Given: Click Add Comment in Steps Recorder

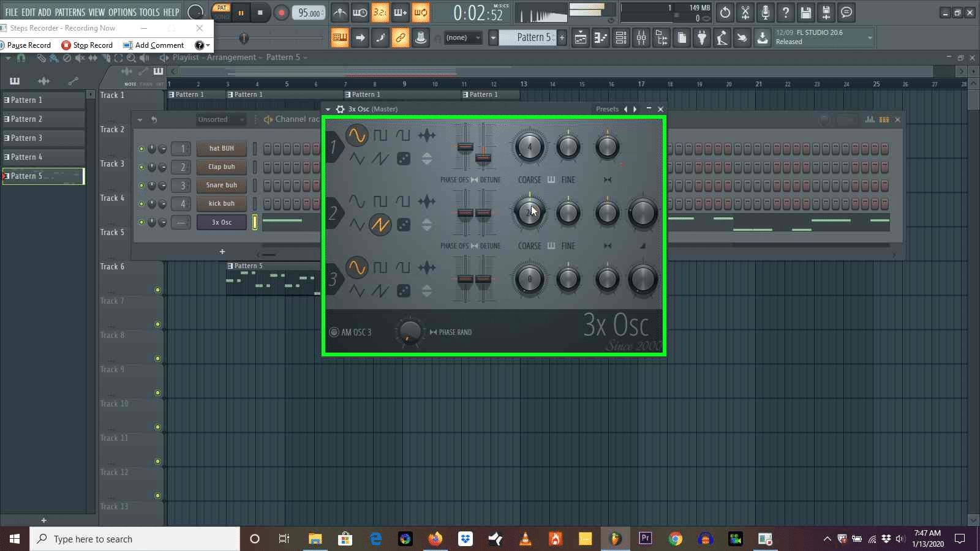Looking at the screenshot, I should 153,45.
